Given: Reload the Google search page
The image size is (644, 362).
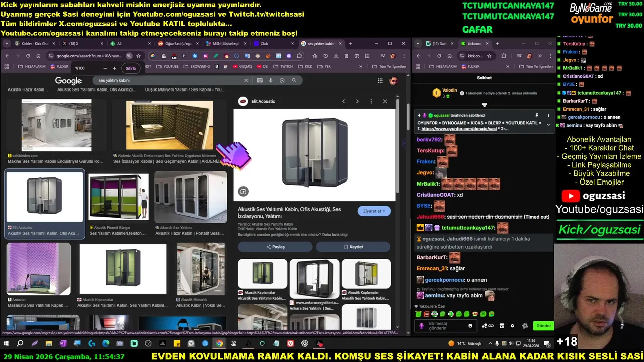Looking at the screenshot, I should coord(28,56).
